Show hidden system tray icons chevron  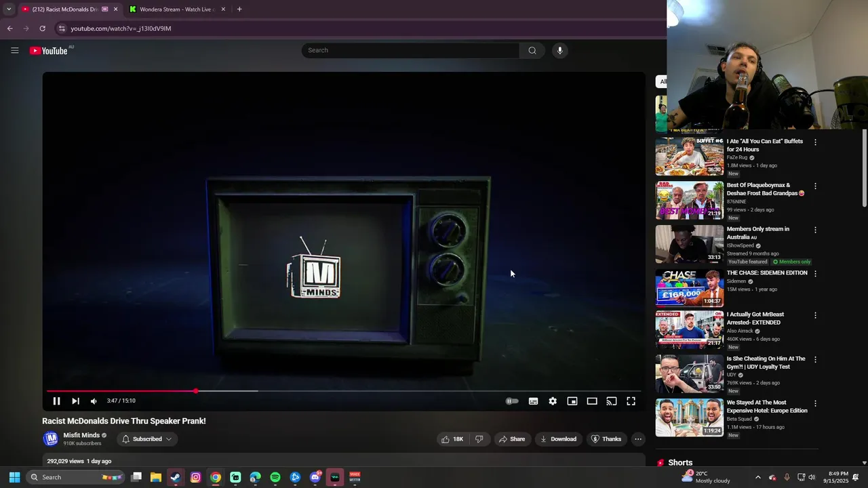point(758,477)
